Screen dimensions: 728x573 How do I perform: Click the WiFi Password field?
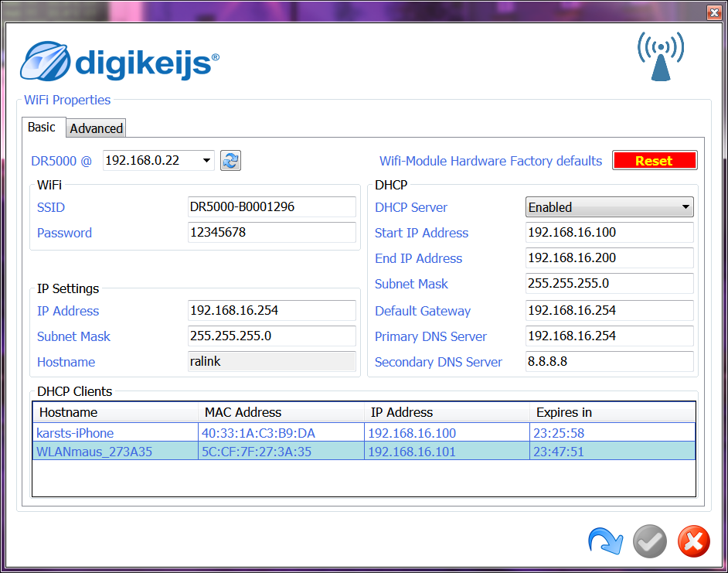(272, 232)
